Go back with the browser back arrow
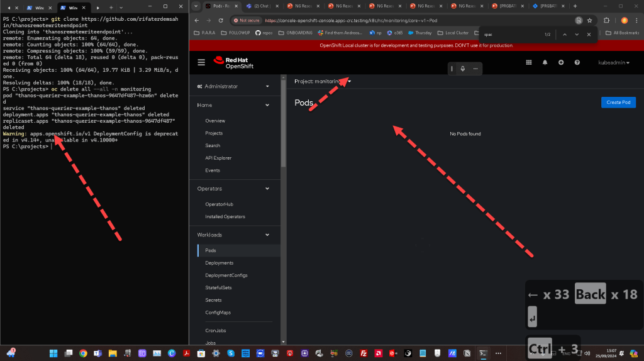The image size is (644, 361). 197,21
